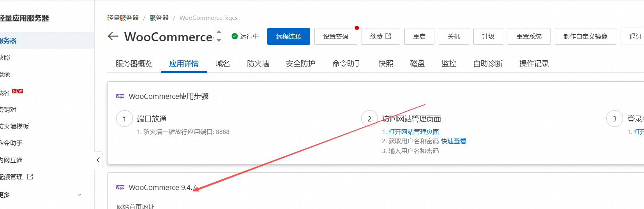The width and height of the screenshot is (644, 209).
Task: Switch to the 域名 tab
Action: coord(223,63)
